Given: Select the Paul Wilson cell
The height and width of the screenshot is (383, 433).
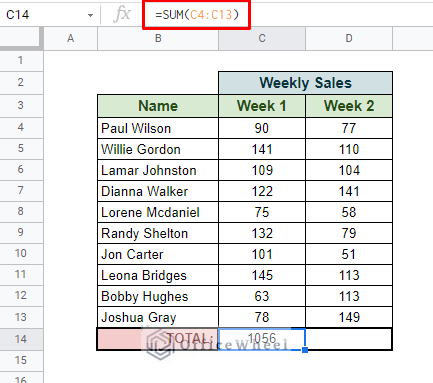Looking at the screenshot, I should pos(158,128).
